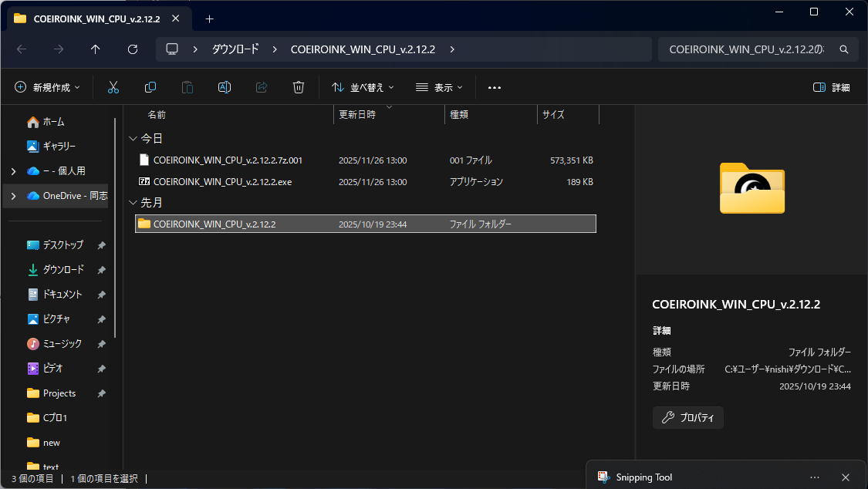Go back with the left arrow
The height and width of the screenshot is (489, 868).
point(22,49)
